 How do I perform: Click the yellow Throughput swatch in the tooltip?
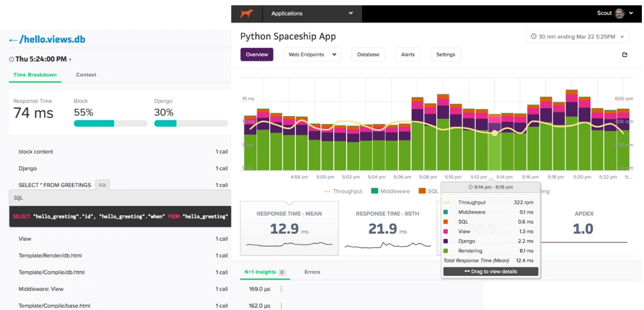tap(446, 203)
